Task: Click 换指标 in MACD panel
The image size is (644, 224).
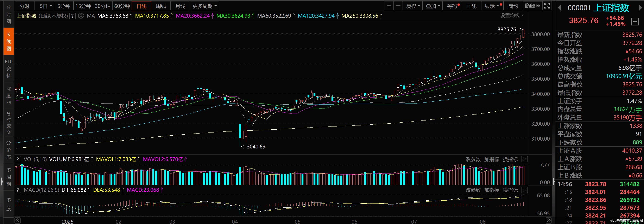Action: pos(510,190)
